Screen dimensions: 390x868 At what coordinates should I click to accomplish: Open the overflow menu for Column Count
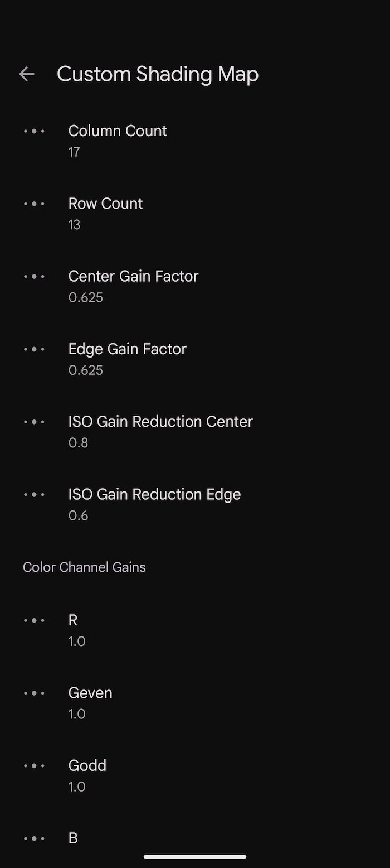(34, 131)
